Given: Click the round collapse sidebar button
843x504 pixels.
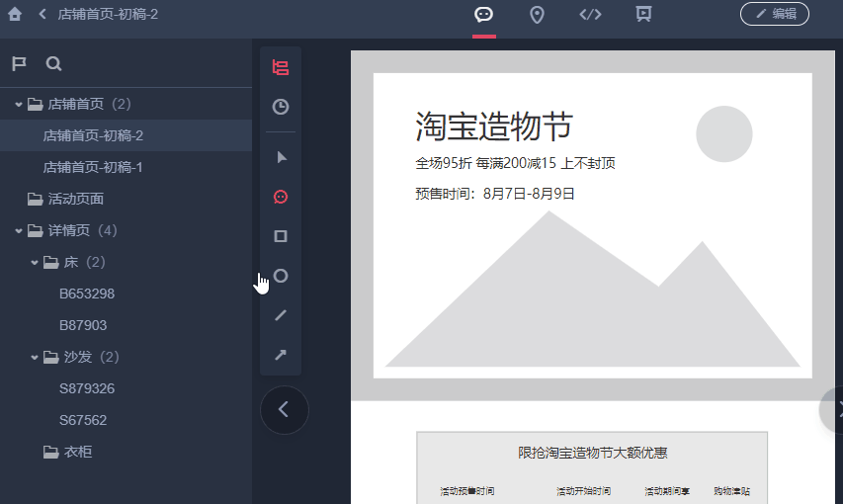Looking at the screenshot, I should tap(285, 410).
